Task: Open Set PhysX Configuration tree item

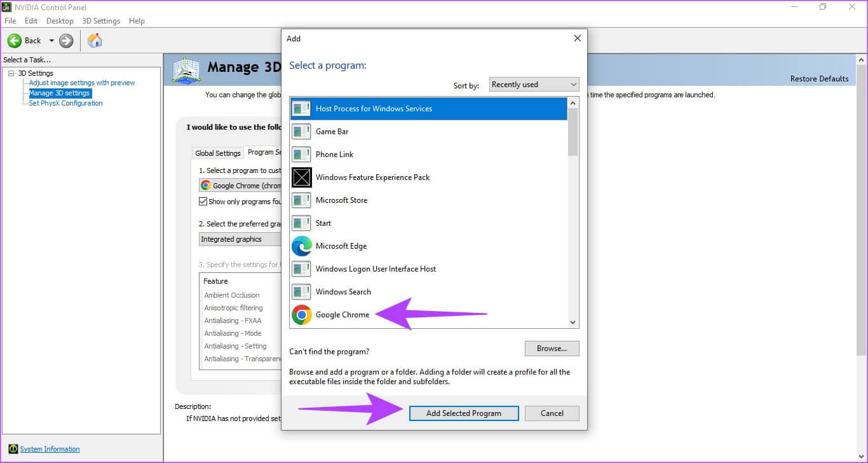Action: [x=65, y=103]
